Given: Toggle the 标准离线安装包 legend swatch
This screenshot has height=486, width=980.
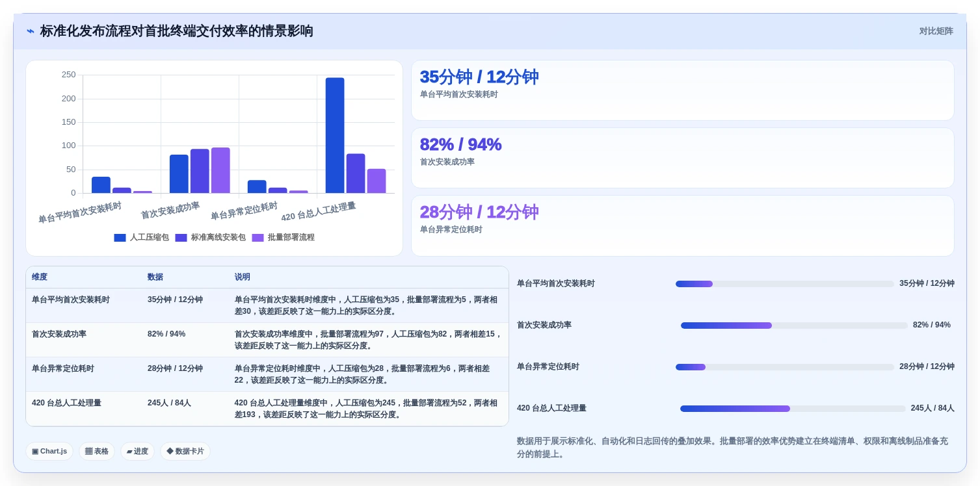Looking at the screenshot, I should coord(181,238).
